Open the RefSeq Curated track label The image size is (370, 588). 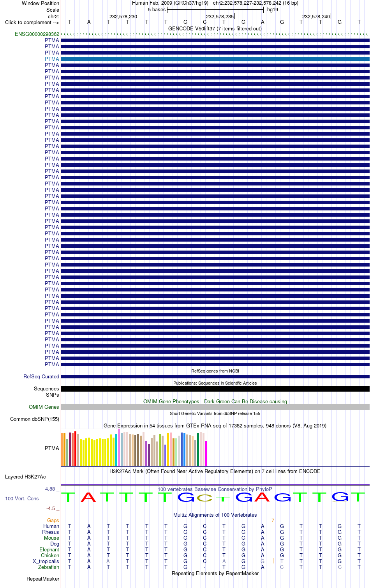41,376
